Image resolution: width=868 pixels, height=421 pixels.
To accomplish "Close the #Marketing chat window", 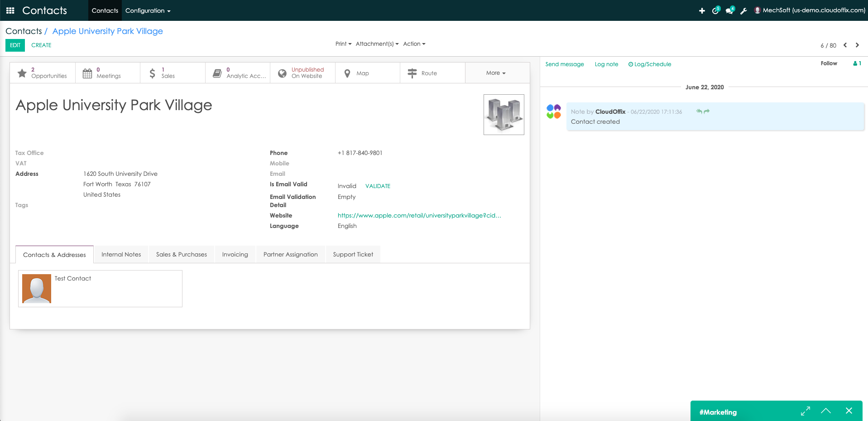I will (x=849, y=411).
